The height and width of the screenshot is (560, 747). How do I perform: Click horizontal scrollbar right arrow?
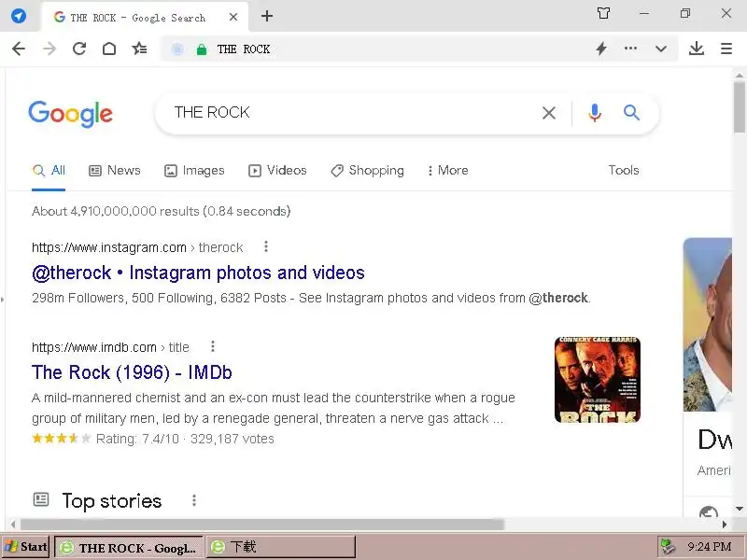[x=725, y=525]
